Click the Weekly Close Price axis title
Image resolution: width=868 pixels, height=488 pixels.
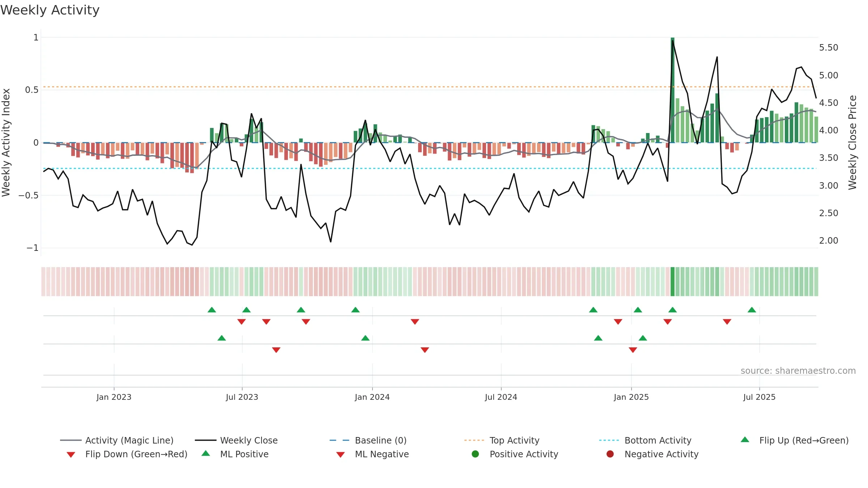(x=852, y=142)
